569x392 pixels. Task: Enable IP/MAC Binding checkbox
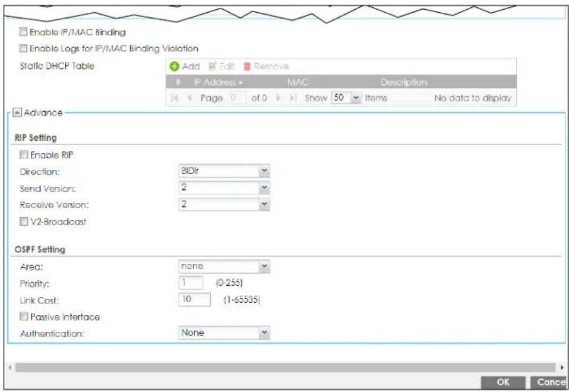[23, 32]
